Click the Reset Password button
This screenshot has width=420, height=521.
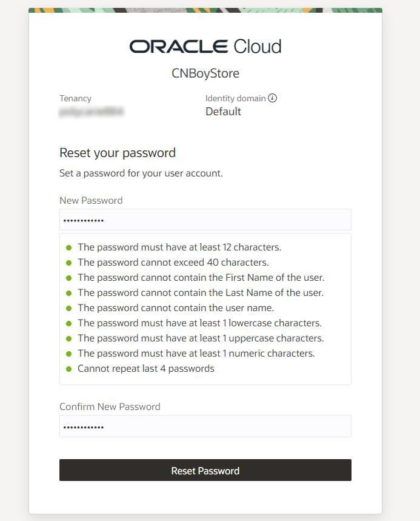[205, 470]
